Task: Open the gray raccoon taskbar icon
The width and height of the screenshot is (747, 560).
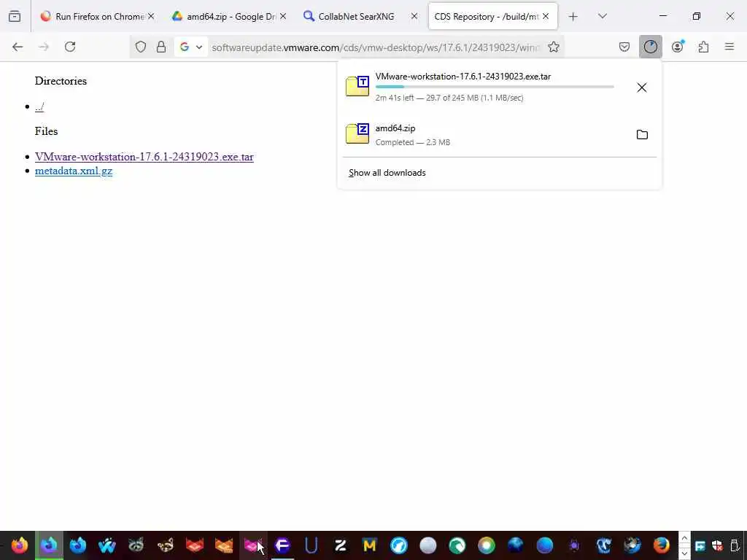Action: coord(136,545)
